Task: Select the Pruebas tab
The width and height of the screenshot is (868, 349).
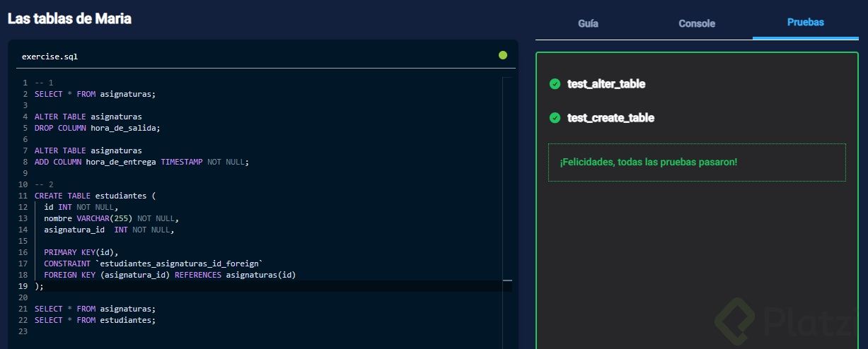Action: tap(805, 23)
